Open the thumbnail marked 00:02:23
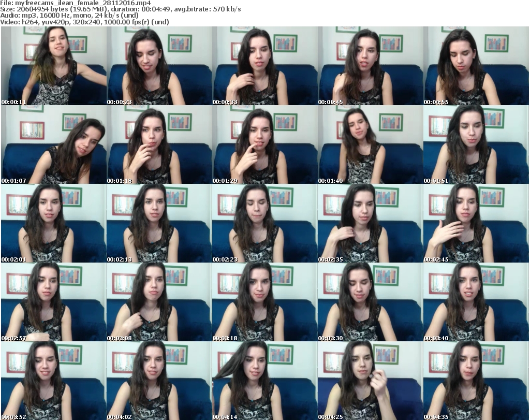This screenshot has height=420, width=530. 264,223
